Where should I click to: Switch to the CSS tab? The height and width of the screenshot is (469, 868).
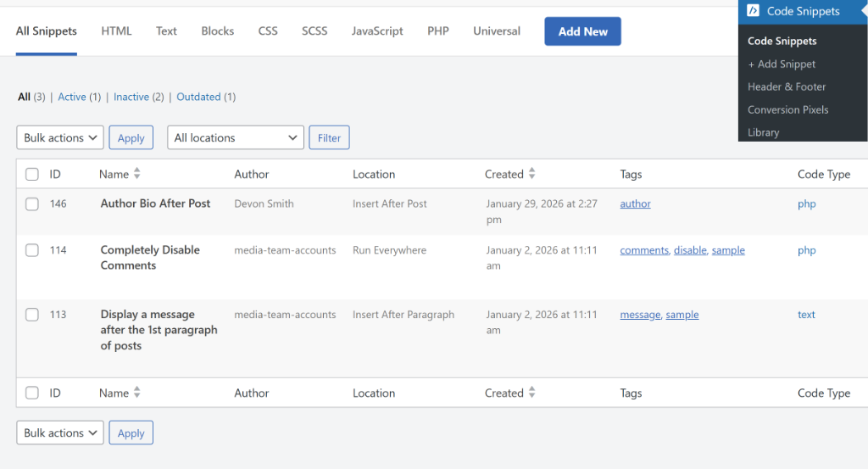click(x=268, y=31)
